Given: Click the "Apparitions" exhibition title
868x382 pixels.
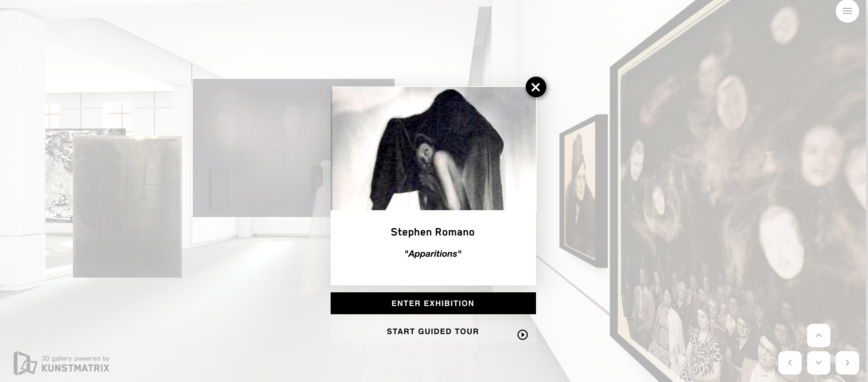Looking at the screenshot, I should [433, 254].
